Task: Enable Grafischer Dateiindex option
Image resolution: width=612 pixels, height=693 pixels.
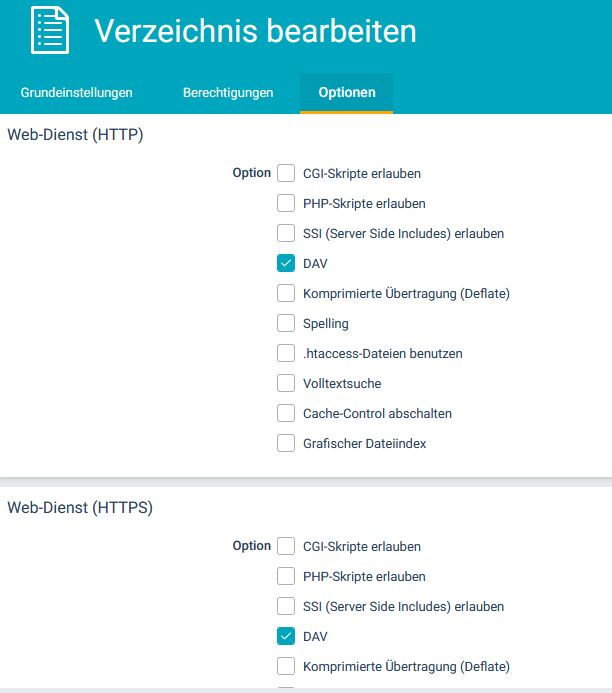Action: [286, 443]
